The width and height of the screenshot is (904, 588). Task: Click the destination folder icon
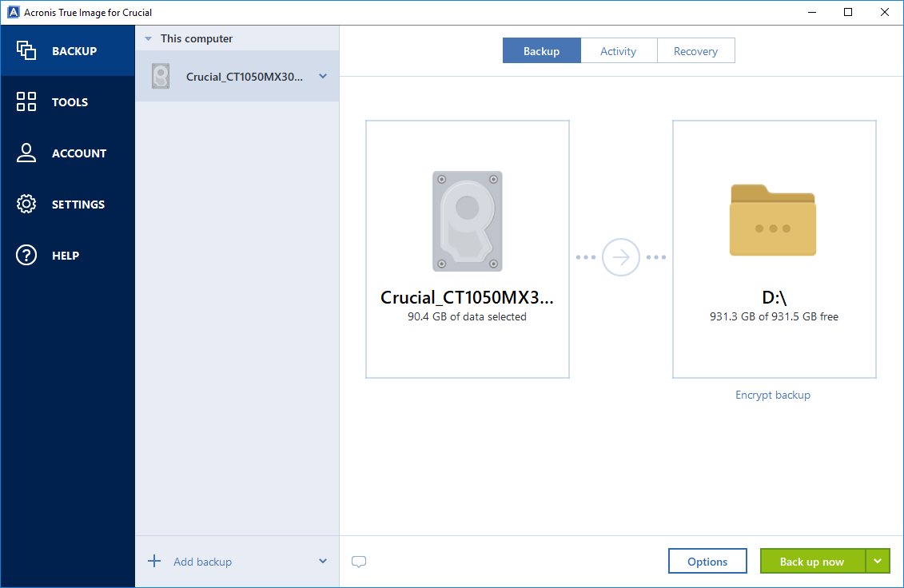coord(773,220)
